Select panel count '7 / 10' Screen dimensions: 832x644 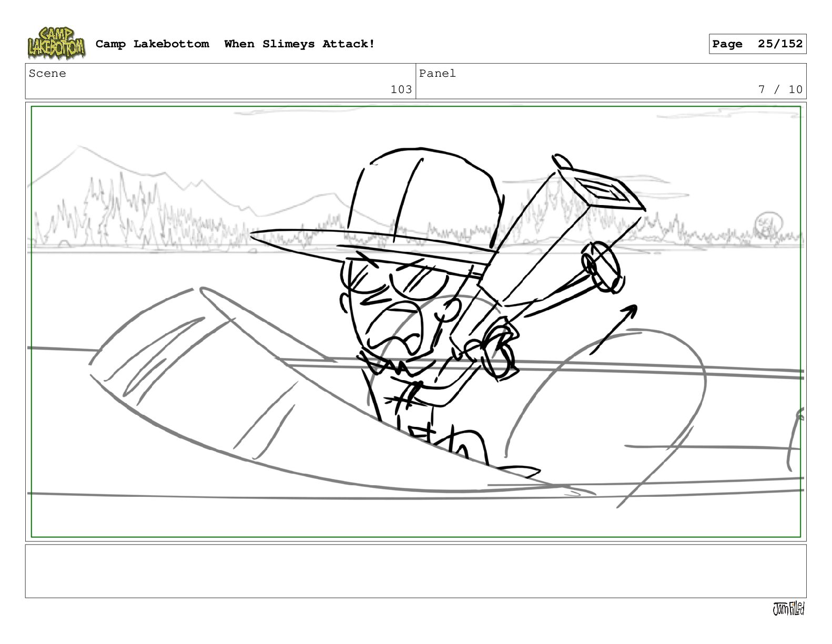780,89
